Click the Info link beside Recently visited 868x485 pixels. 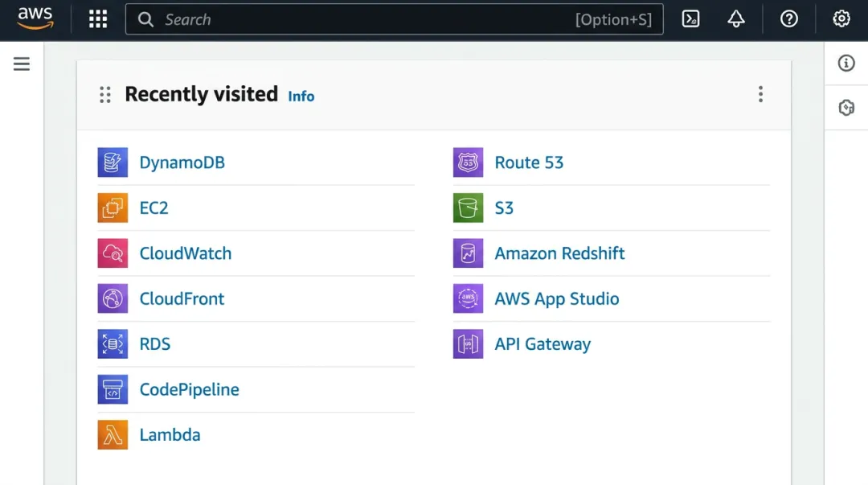(301, 97)
